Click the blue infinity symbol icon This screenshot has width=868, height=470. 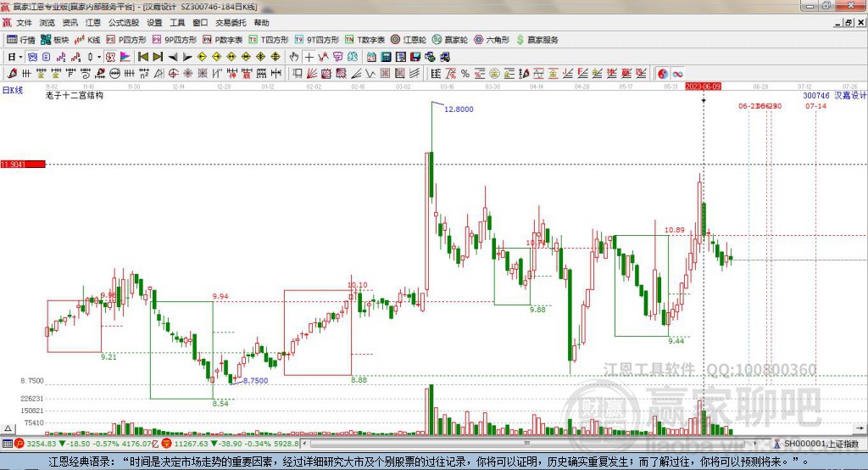tap(677, 74)
